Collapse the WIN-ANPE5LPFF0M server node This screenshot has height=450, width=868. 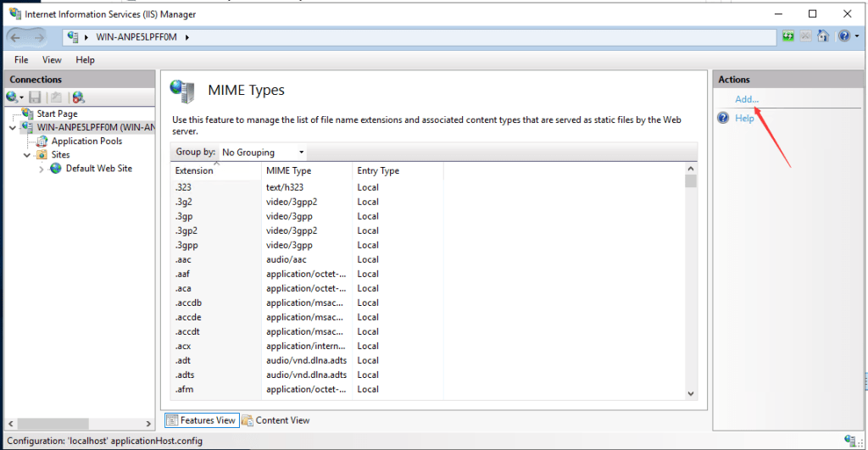click(x=12, y=128)
